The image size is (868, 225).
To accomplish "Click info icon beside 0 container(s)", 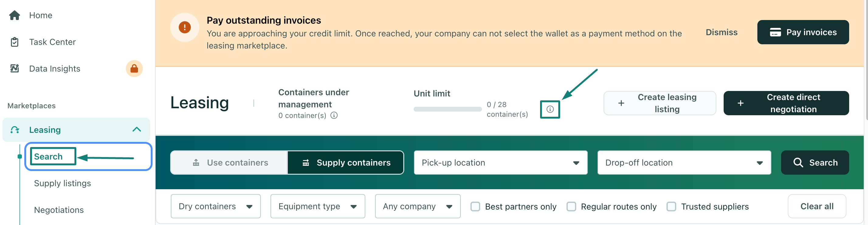I will tap(334, 115).
